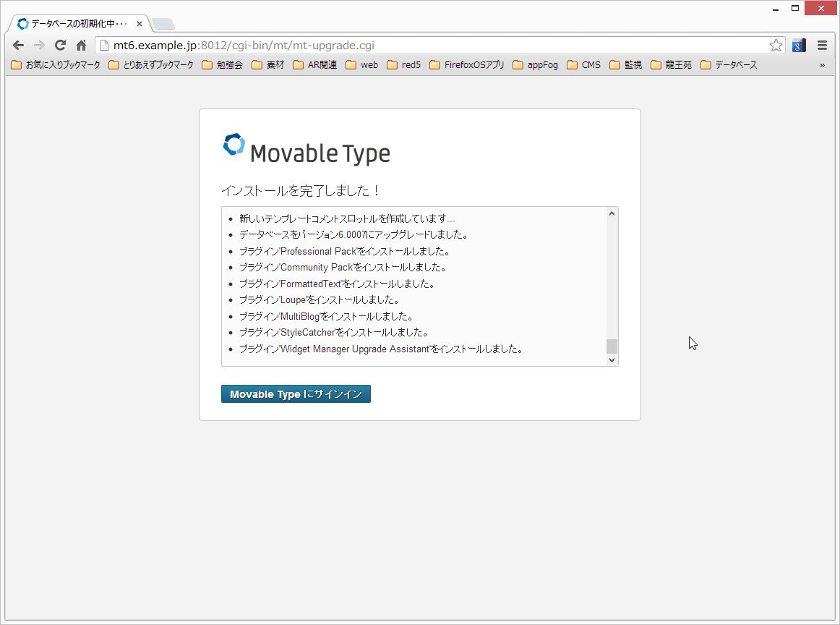Open the 素材 bookmark folder
840x625 pixels.
268,65
